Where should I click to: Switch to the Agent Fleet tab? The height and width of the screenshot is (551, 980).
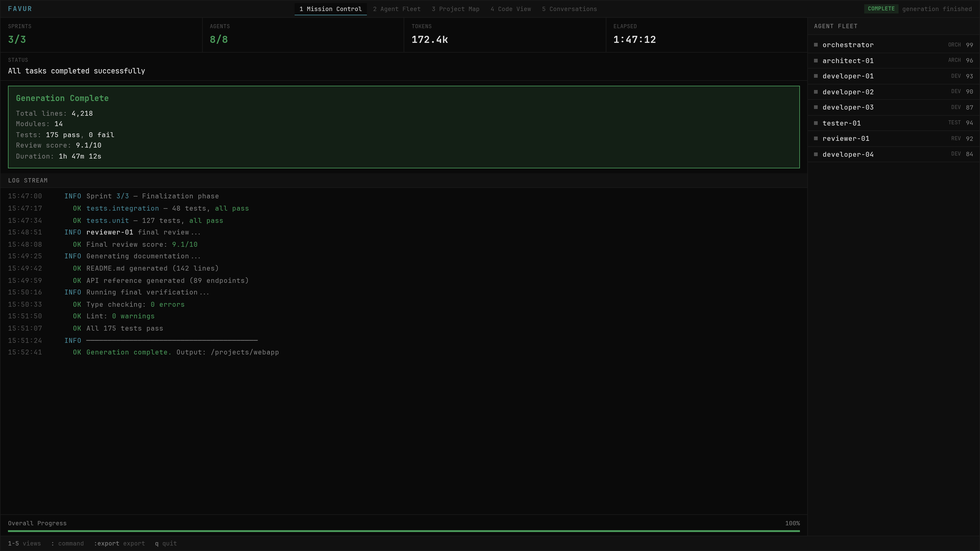[x=396, y=9]
